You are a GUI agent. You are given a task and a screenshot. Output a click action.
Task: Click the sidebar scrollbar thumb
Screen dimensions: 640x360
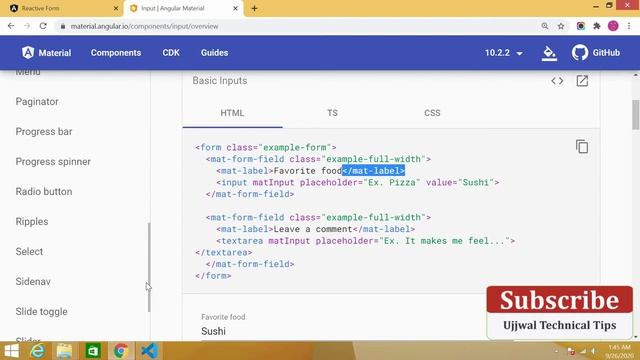(149, 267)
